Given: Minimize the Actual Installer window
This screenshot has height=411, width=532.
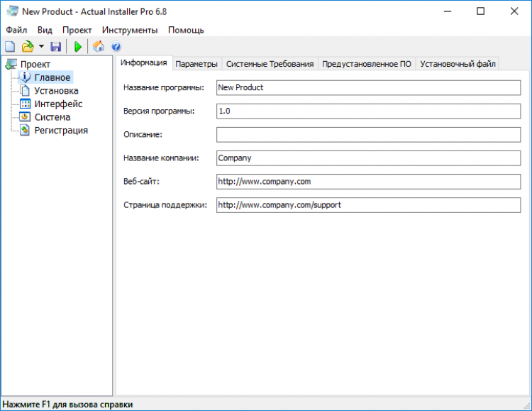Looking at the screenshot, I should 448,11.
